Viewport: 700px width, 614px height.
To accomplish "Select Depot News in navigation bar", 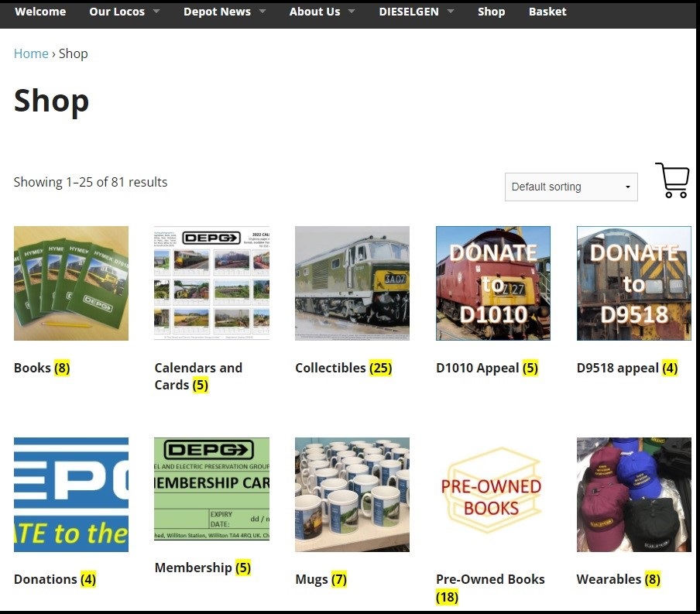I will [217, 12].
